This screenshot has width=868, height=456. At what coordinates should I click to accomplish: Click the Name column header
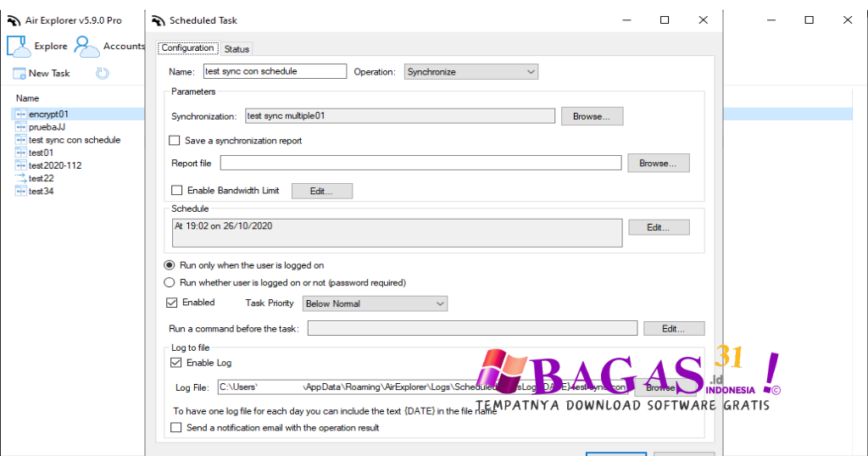27,98
